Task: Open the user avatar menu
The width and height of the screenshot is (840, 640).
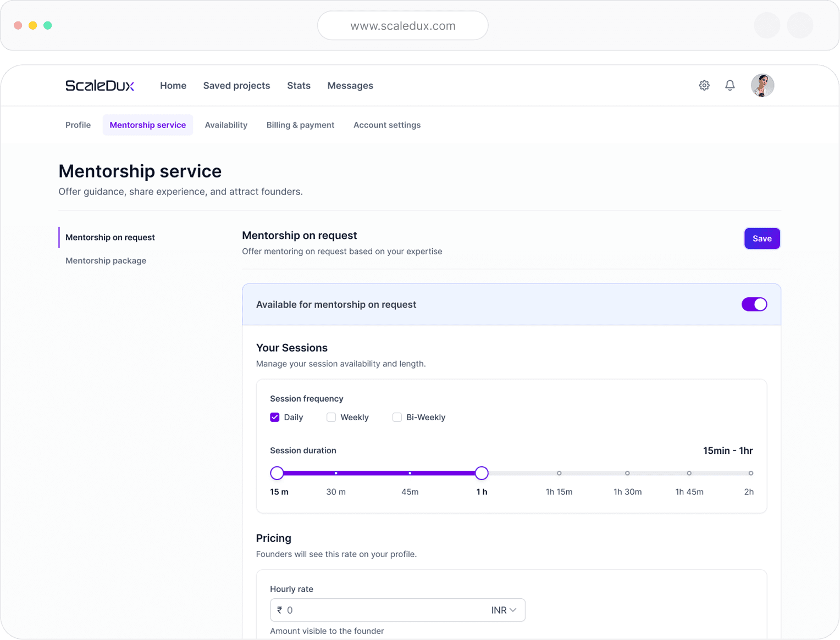Action: 762,85
